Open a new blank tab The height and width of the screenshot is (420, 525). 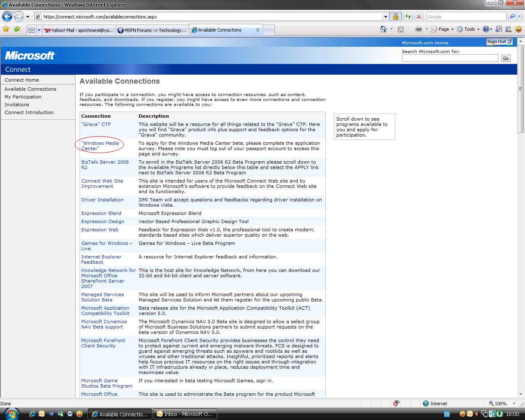coord(268,30)
